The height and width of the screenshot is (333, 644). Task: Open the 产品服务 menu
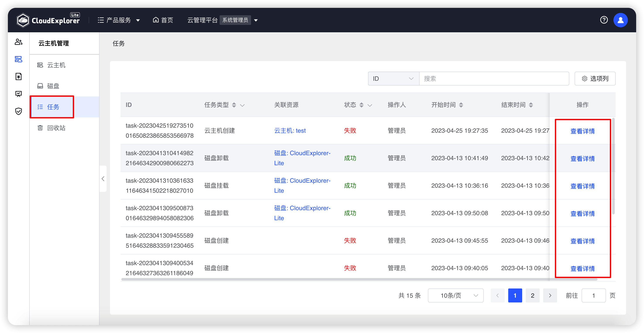tap(119, 20)
